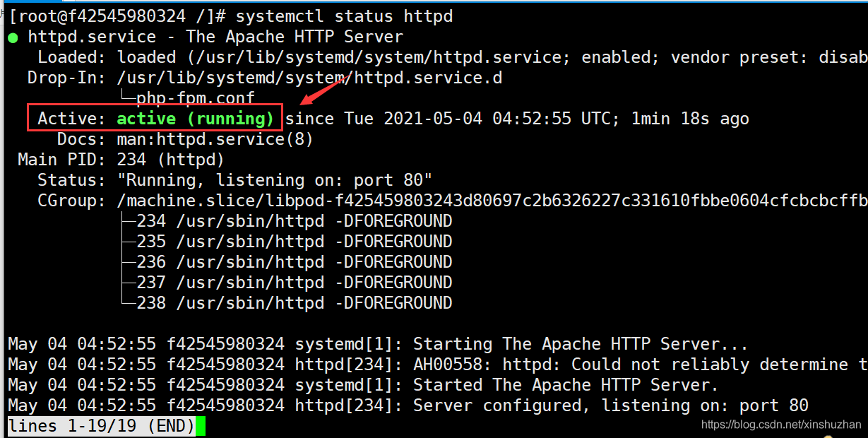Click log line 'Started The Apache HTTP Server.'
Screen dimensions: 868x438
click(363, 385)
